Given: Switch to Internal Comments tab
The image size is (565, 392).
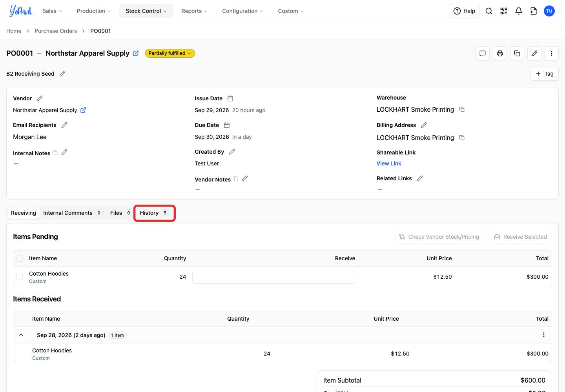Looking at the screenshot, I should pos(73,213).
